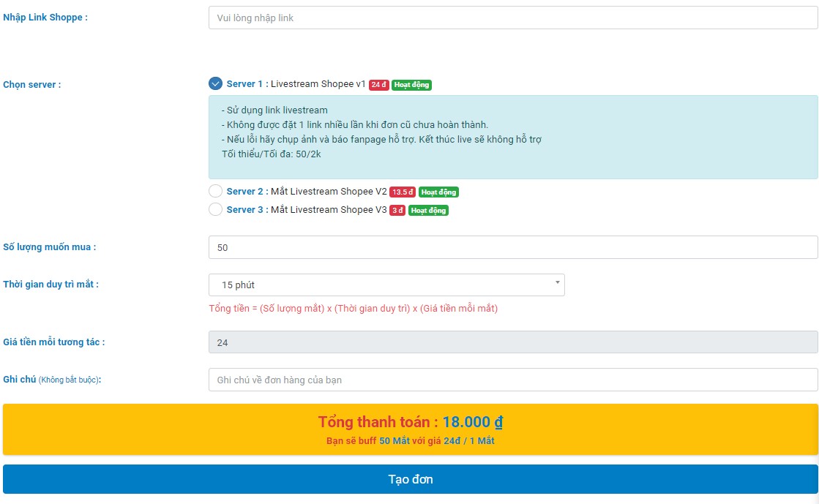Click the 13.5 đ price badge

403,192
